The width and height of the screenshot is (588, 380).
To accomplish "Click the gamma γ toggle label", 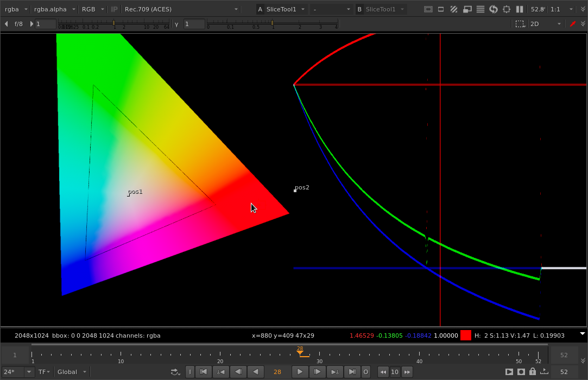I will [176, 24].
